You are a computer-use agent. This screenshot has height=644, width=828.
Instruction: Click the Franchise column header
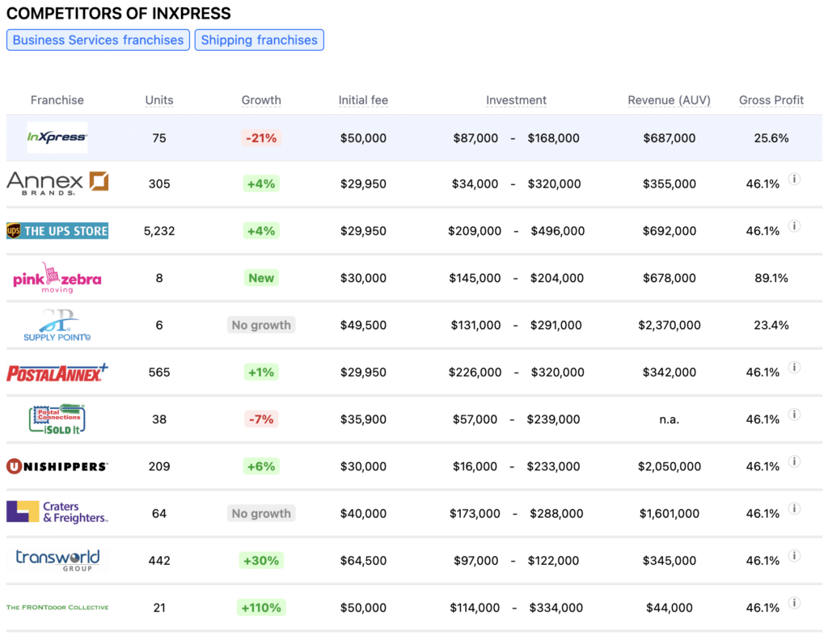(x=57, y=100)
